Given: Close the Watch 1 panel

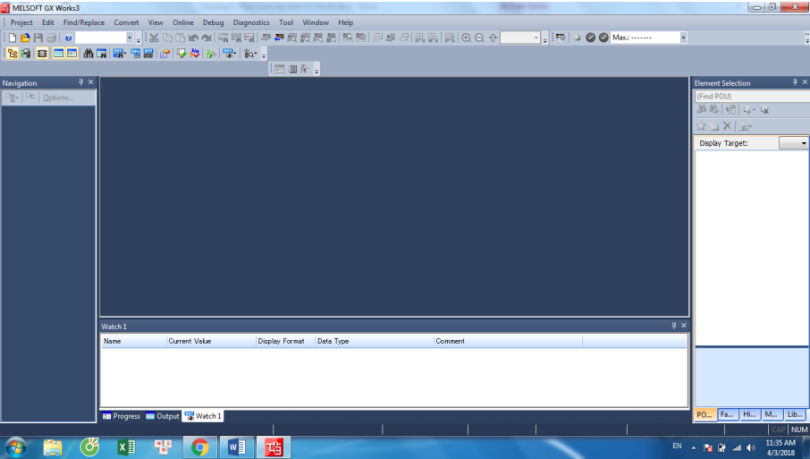Looking at the screenshot, I should (684, 326).
